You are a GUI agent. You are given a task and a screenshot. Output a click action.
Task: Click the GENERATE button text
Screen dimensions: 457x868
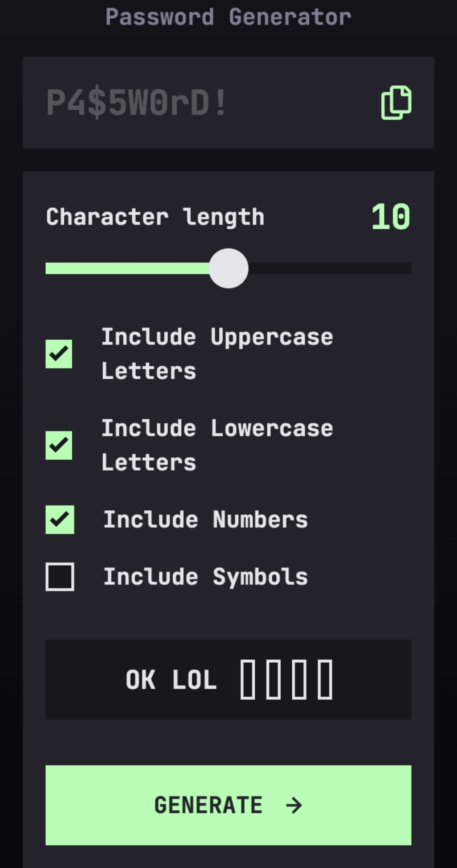208,805
